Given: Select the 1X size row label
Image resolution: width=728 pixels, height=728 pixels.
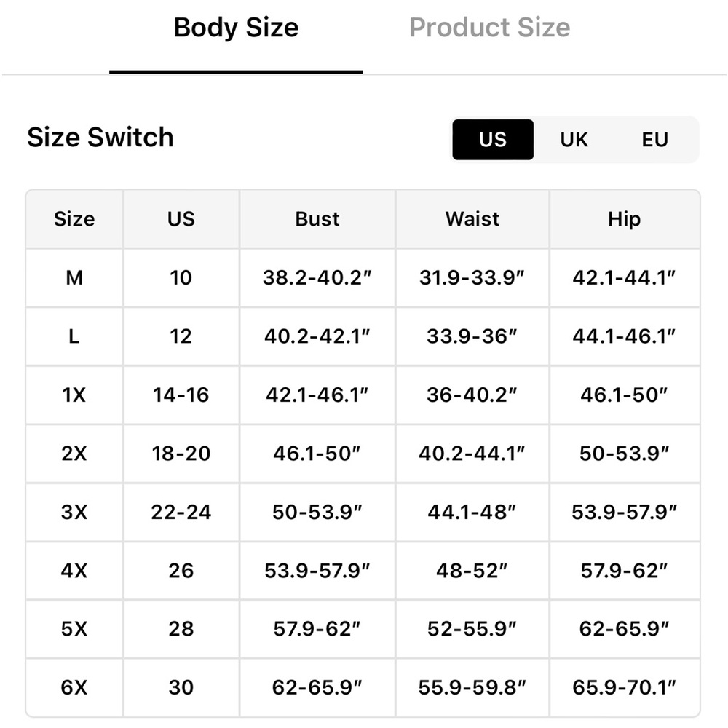Looking at the screenshot, I should [74, 395].
